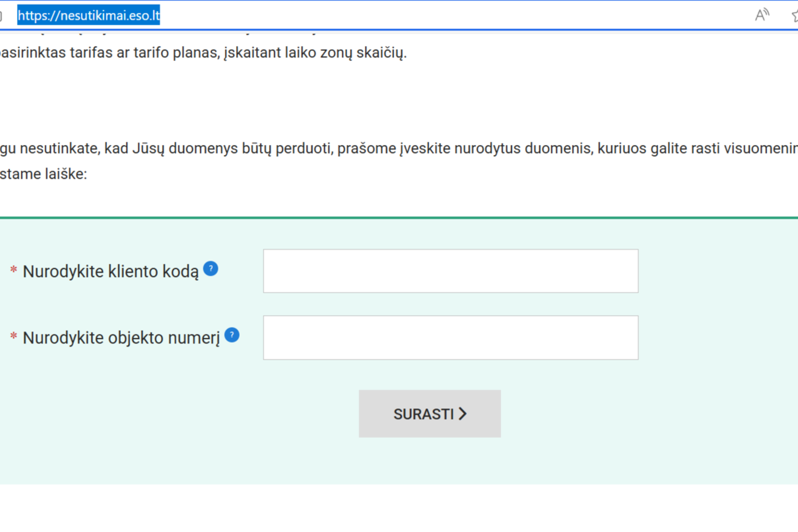Click the Nurodykite kliento kodą label
Image resolution: width=798 pixels, height=532 pixels.
pyautogui.click(x=111, y=272)
